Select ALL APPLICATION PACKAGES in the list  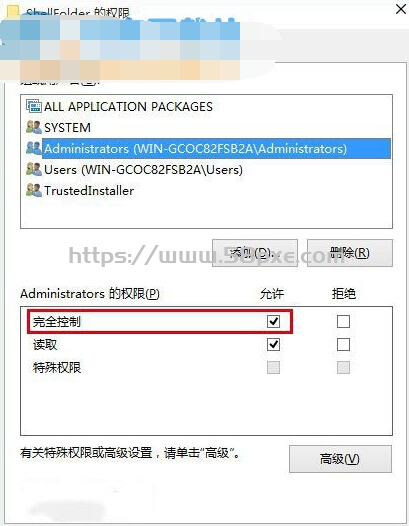[129, 106]
